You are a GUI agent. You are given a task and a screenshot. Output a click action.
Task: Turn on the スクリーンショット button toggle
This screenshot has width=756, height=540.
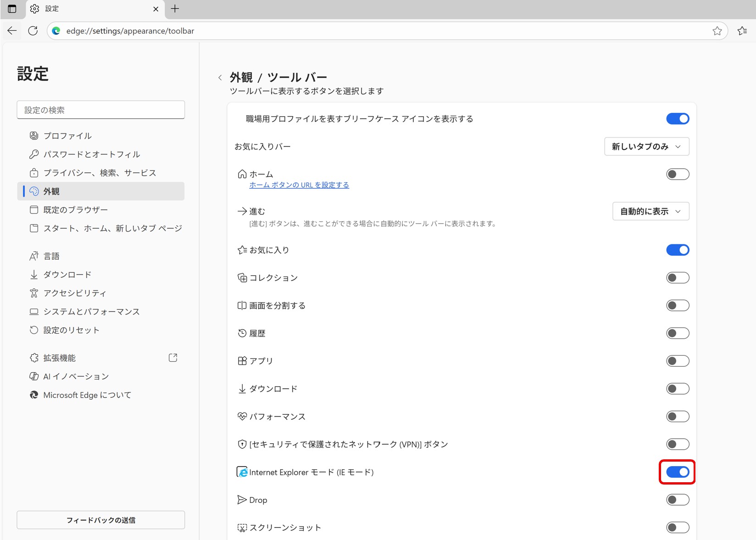point(677,528)
